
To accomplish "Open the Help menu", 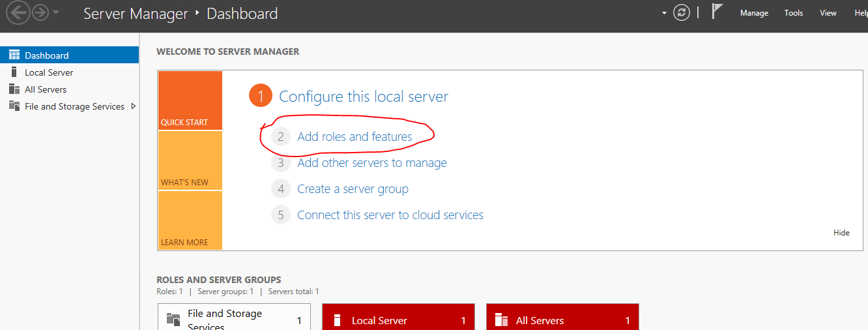I will point(861,13).
